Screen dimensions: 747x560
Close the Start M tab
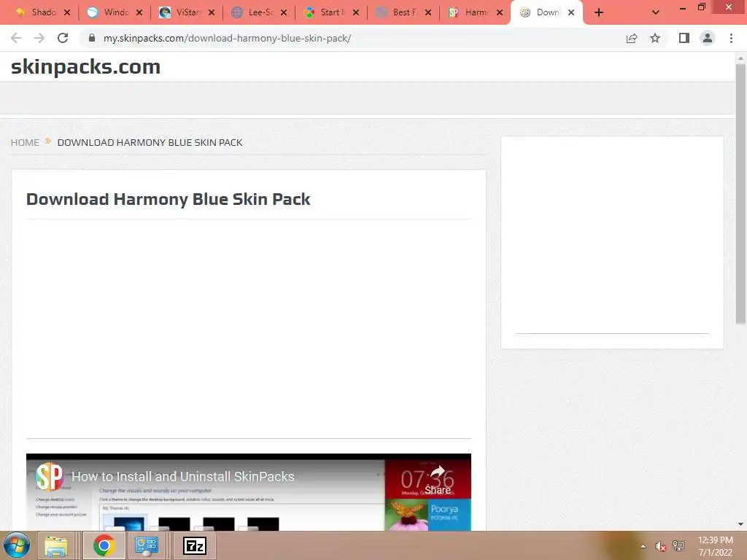click(x=356, y=12)
